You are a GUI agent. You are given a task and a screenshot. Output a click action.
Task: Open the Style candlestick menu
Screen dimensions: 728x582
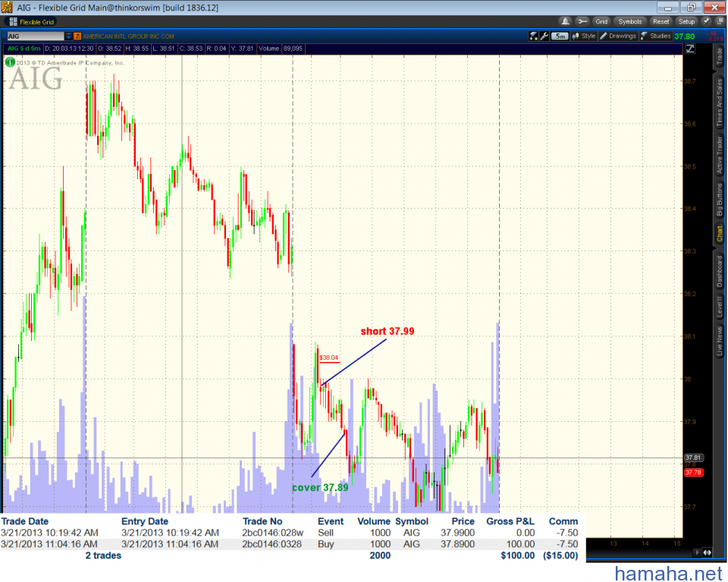584,36
